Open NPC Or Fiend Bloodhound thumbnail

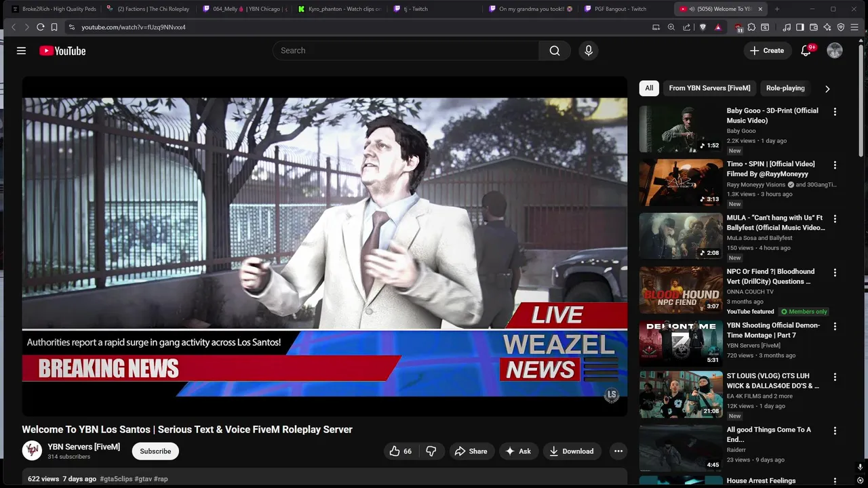681,289
